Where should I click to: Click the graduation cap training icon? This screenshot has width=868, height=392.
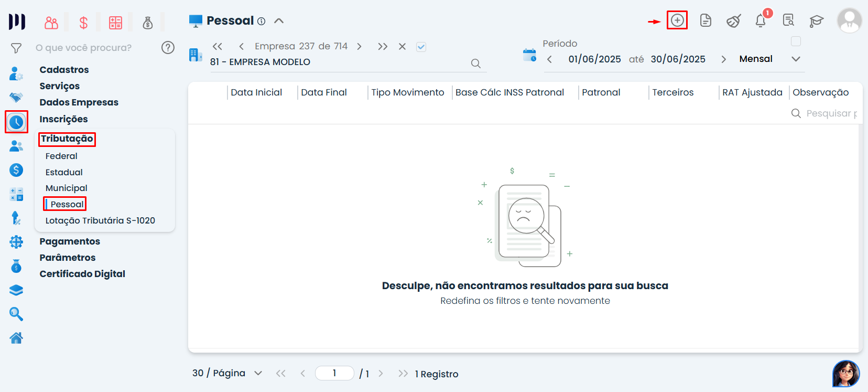click(816, 21)
